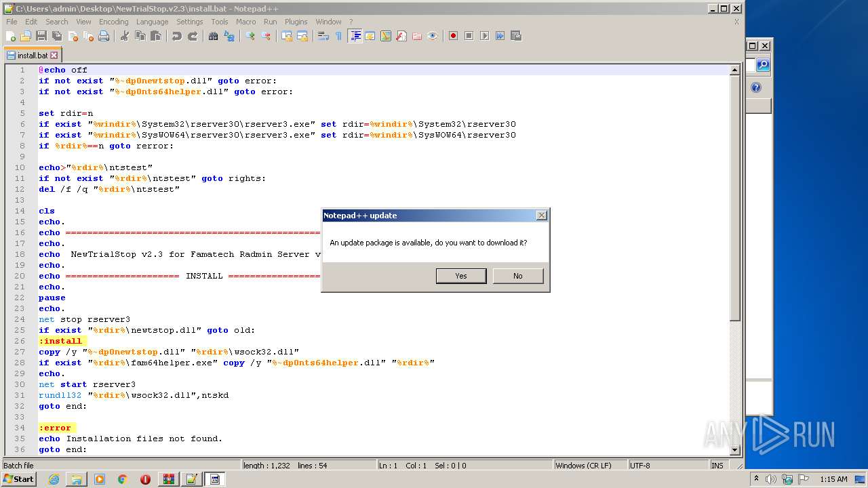Click the blue help icon in background window
The image size is (868, 488).
[x=756, y=87]
